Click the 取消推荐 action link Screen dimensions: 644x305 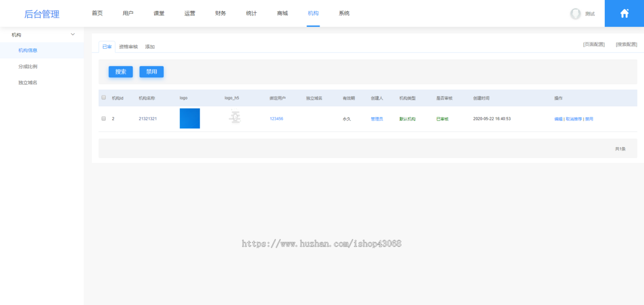(574, 119)
